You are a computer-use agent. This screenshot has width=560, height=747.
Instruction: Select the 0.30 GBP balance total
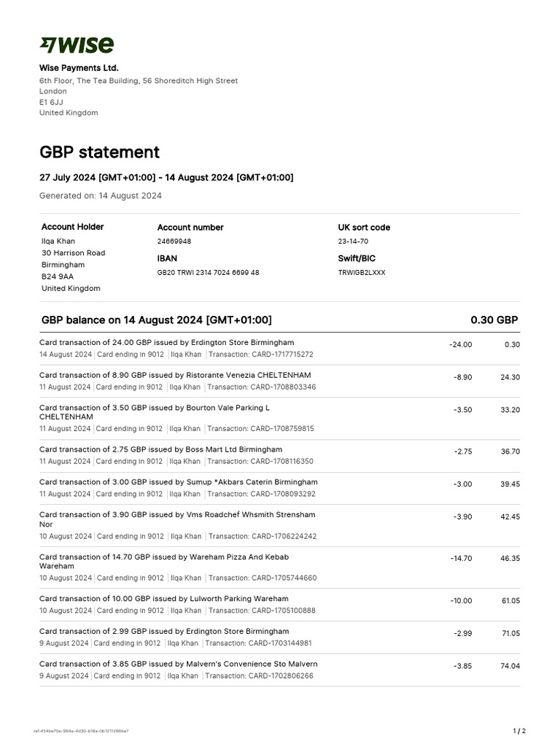(494, 320)
